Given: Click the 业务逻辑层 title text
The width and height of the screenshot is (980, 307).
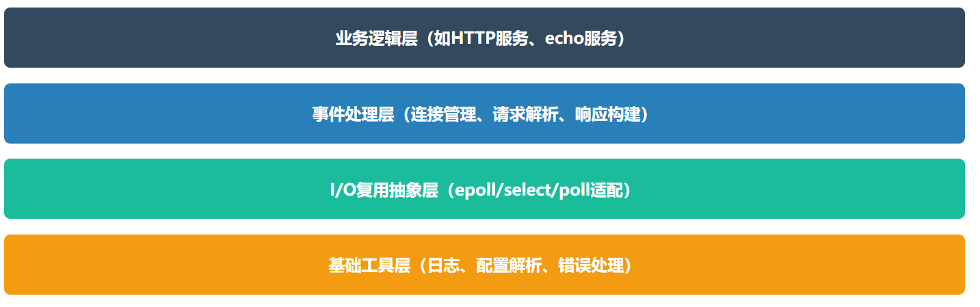Looking at the screenshot, I should [x=375, y=38].
